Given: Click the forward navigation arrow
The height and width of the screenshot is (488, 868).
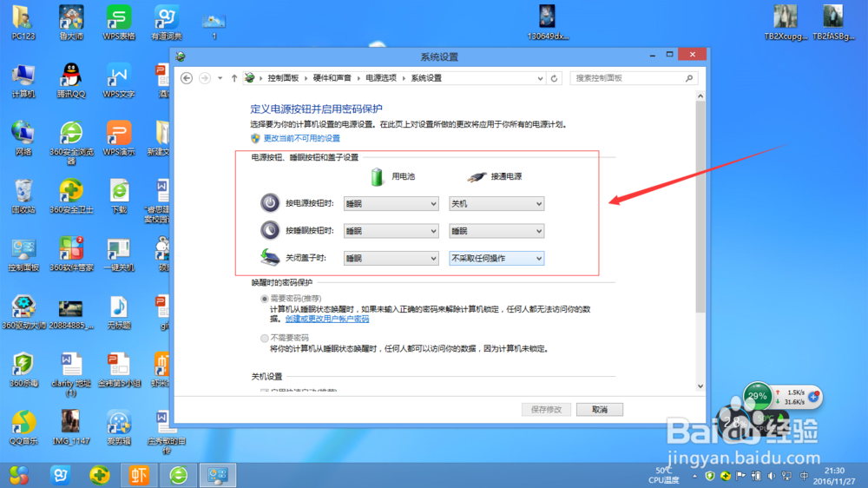Looking at the screenshot, I should pyautogui.click(x=205, y=78).
